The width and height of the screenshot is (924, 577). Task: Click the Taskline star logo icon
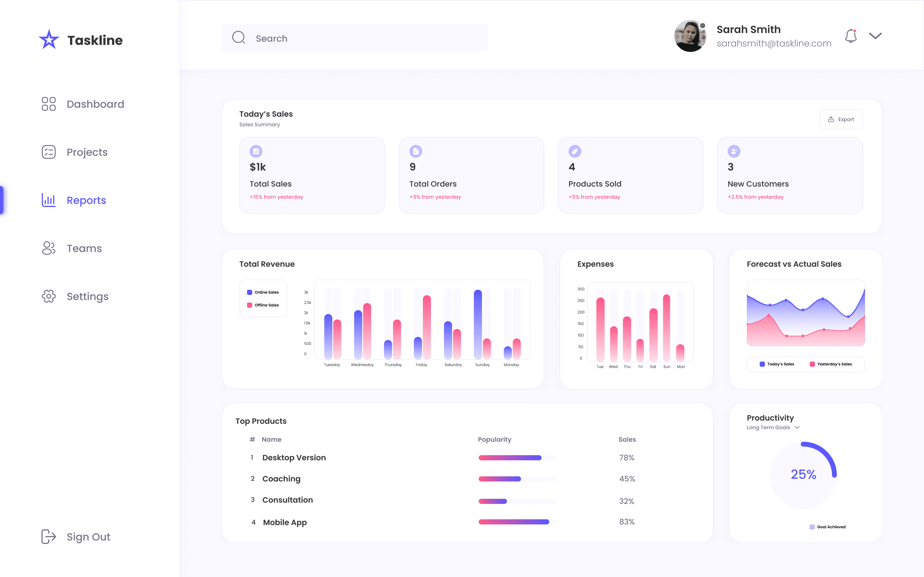click(49, 40)
